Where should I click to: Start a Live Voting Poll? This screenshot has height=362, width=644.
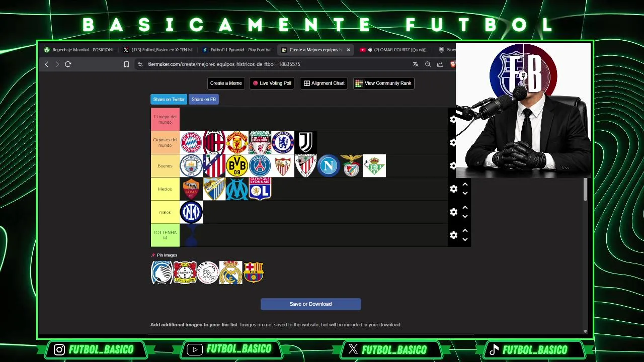tap(272, 83)
